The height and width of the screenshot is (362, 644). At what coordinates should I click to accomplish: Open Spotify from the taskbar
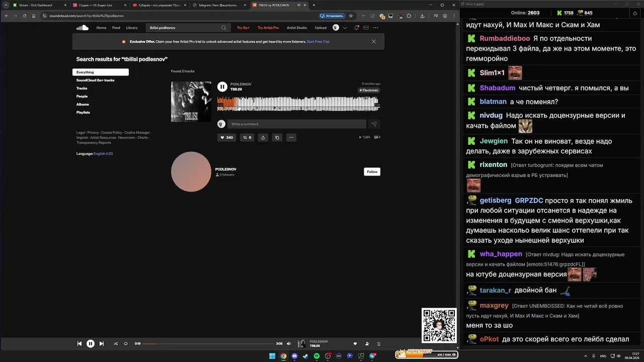point(316,356)
